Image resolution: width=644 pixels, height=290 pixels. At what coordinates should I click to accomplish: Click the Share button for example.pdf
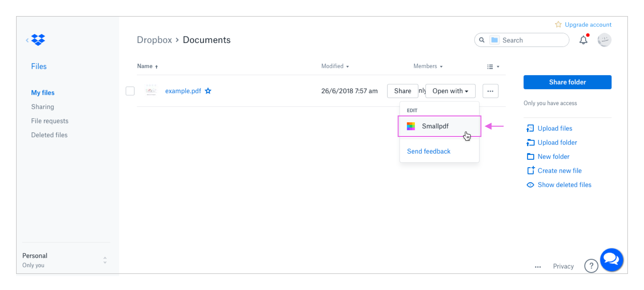(x=402, y=91)
